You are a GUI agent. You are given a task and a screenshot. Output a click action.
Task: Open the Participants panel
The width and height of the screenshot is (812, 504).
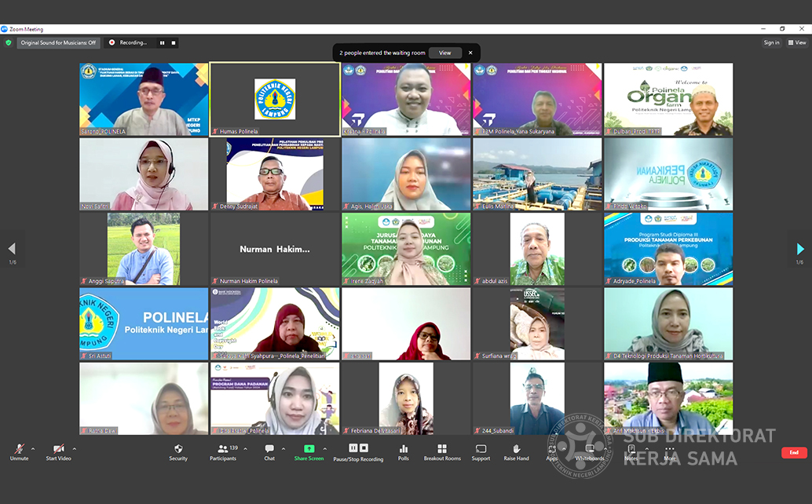(x=223, y=450)
